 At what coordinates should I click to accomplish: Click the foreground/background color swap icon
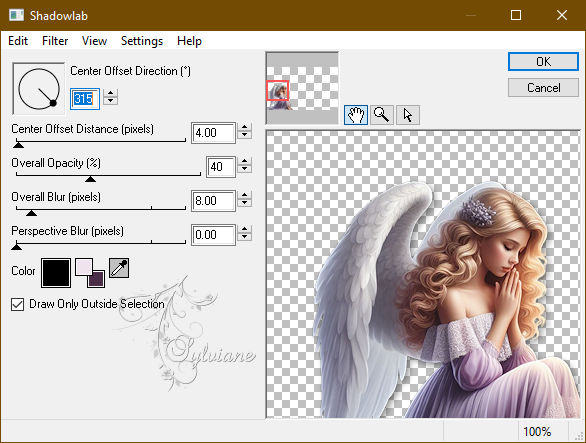click(90, 273)
